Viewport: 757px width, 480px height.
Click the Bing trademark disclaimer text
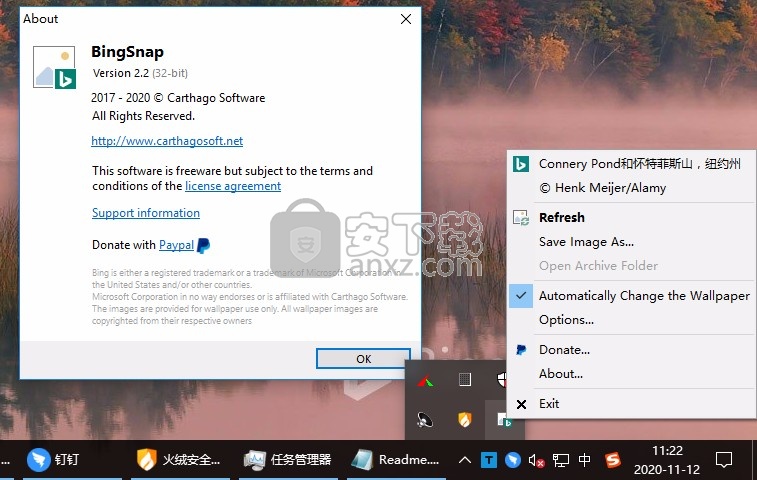click(250, 297)
